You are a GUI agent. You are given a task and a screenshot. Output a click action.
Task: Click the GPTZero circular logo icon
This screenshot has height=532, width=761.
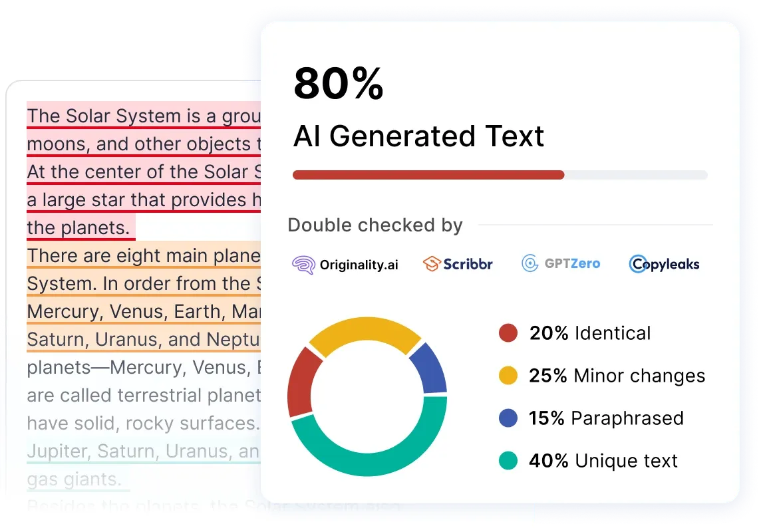(530, 264)
